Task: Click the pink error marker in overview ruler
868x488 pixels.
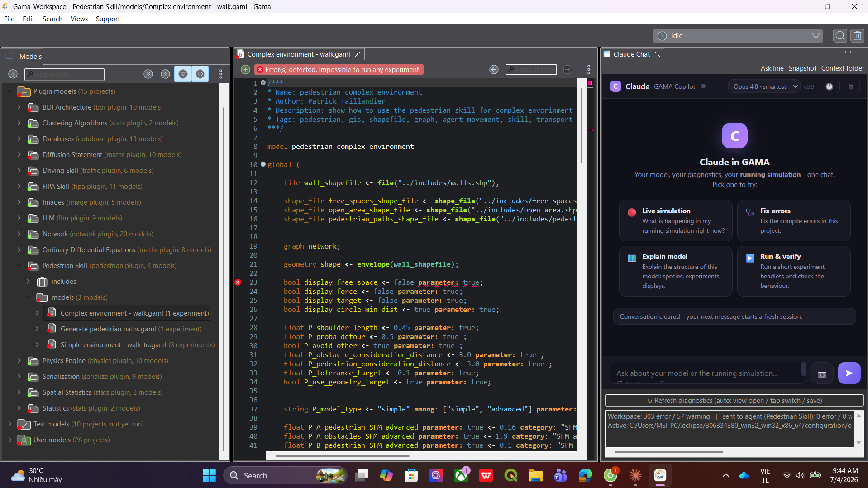Action: [x=590, y=129]
